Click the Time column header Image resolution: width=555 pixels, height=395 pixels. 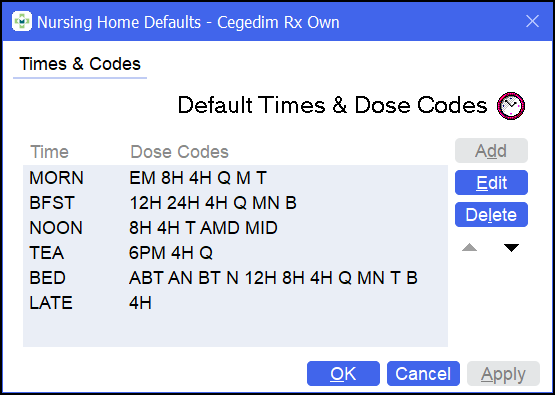[x=49, y=152]
